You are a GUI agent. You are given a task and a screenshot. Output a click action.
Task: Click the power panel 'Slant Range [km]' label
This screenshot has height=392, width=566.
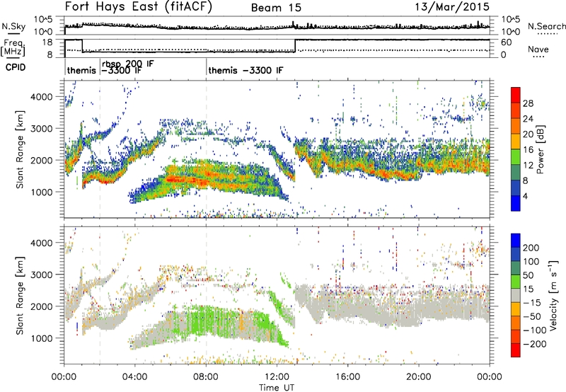[20, 149]
